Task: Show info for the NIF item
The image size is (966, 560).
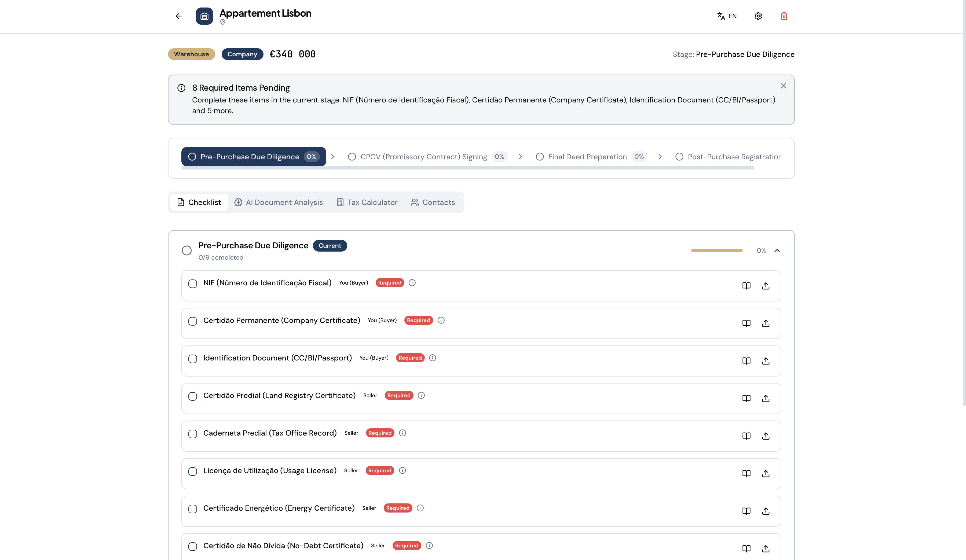Action: (412, 283)
